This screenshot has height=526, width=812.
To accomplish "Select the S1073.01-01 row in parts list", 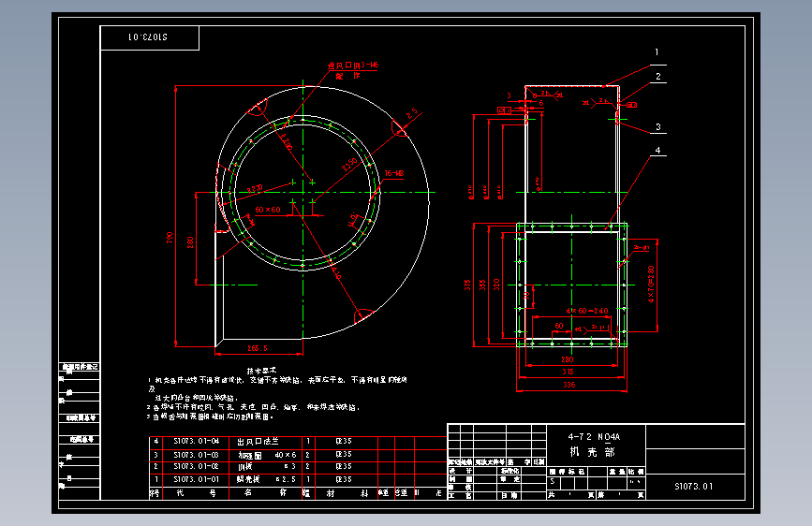I will pos(298,479).
